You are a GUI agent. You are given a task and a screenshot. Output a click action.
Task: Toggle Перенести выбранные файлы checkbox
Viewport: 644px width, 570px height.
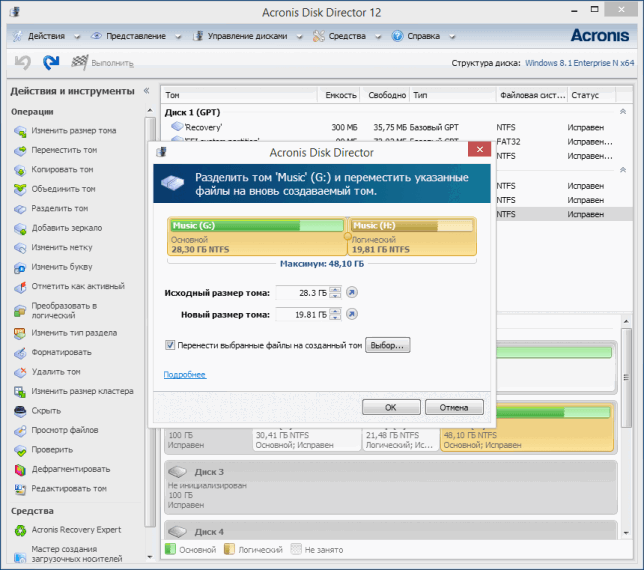pyautogui.click(x=170, y=345)
